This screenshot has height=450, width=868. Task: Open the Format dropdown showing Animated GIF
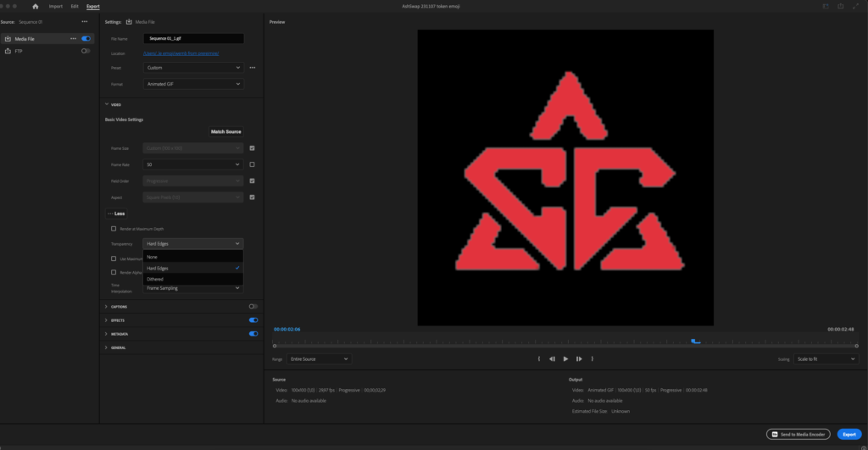(193, 84)
